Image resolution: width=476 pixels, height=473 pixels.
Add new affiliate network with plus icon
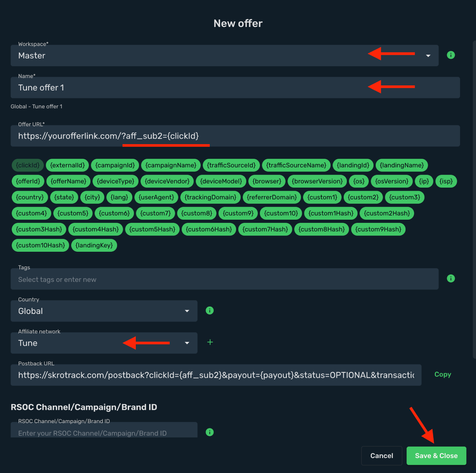(x=210, y=342)
